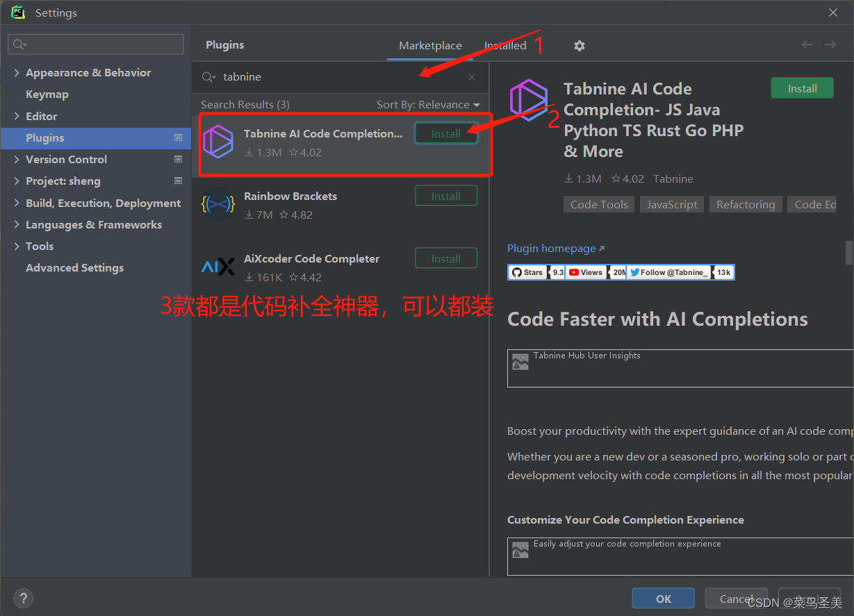The image size is (854, 616).
Task: Click the Rainbow Brackets plugin icon
Action: click(x=218, y=204)
